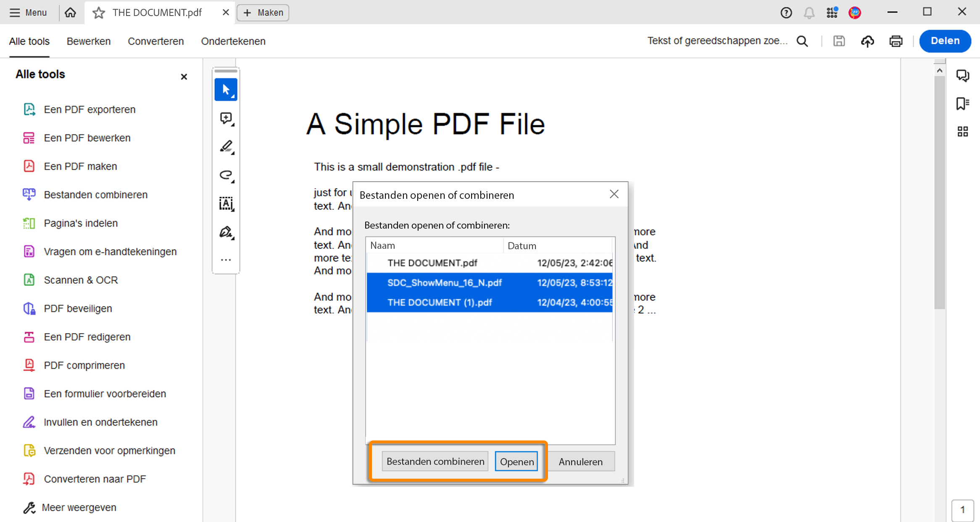Select the text box tool
This screenshot has height=522, width=980.
click(x=226, y=203)
